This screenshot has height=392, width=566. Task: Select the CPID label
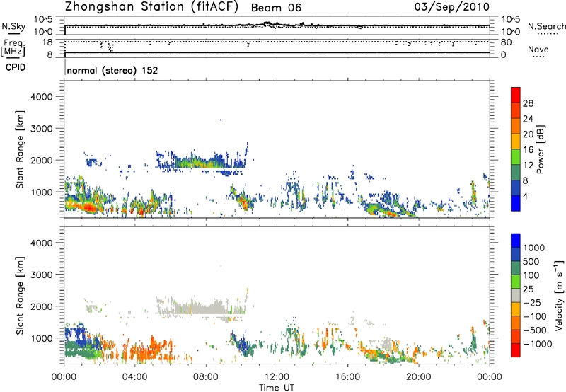[16, 67]
